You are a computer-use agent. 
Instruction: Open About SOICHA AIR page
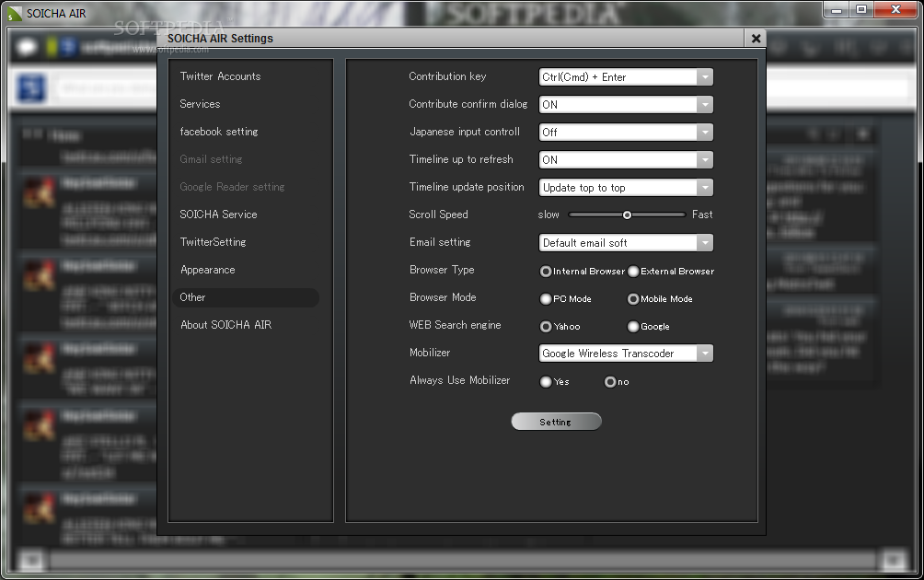[225, 325]
